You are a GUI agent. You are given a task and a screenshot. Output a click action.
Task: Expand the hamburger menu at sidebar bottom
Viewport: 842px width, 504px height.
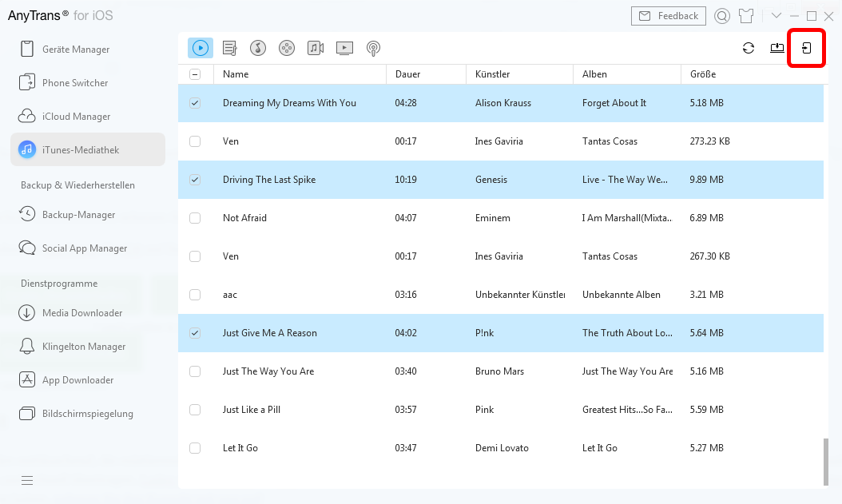pyautogui.click(x=27, y=480)
